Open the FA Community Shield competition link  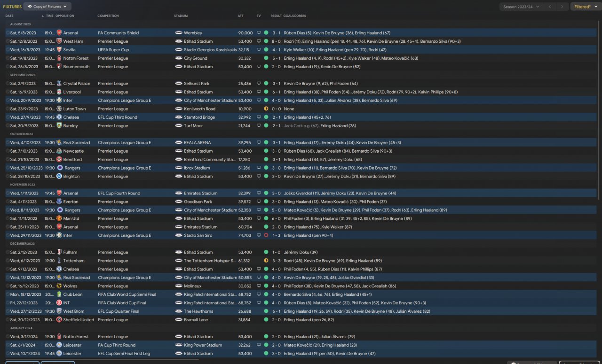click(x=119, y=33)
